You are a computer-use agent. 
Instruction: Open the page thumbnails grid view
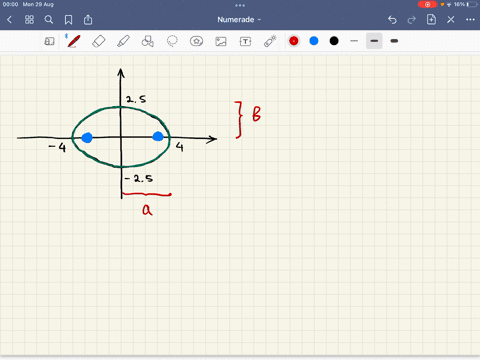[x=29, y=20]
